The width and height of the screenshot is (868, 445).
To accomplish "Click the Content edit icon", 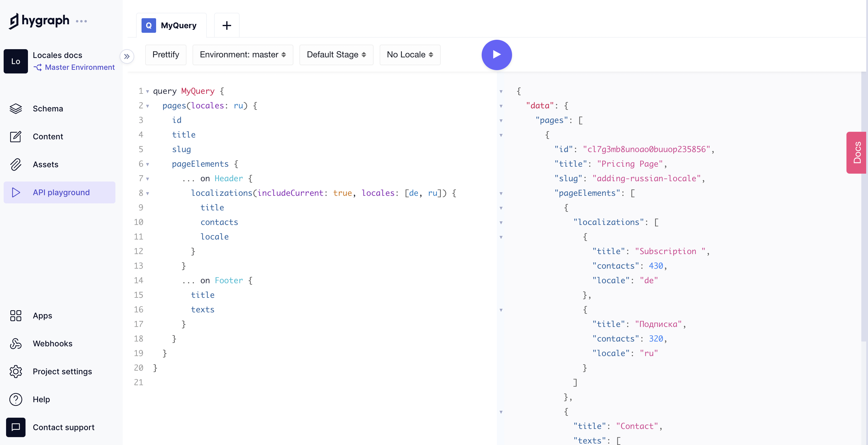I will click(15, 136).
